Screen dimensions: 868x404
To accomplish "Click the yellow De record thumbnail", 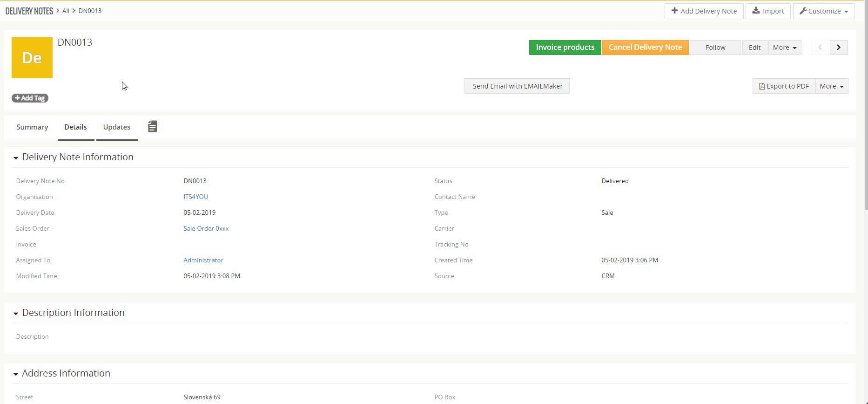I will coord(32,58).
